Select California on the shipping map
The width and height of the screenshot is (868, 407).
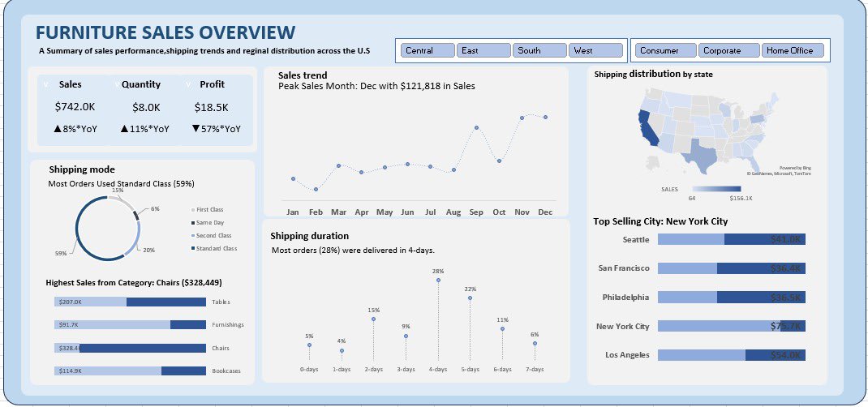click(x=648, y=128)
